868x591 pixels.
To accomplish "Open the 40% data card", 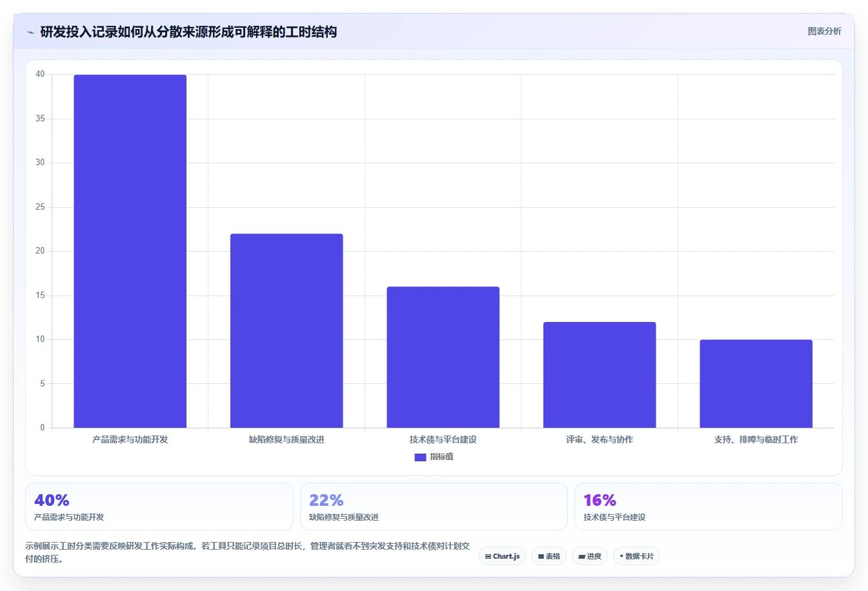I will [159, 506].
